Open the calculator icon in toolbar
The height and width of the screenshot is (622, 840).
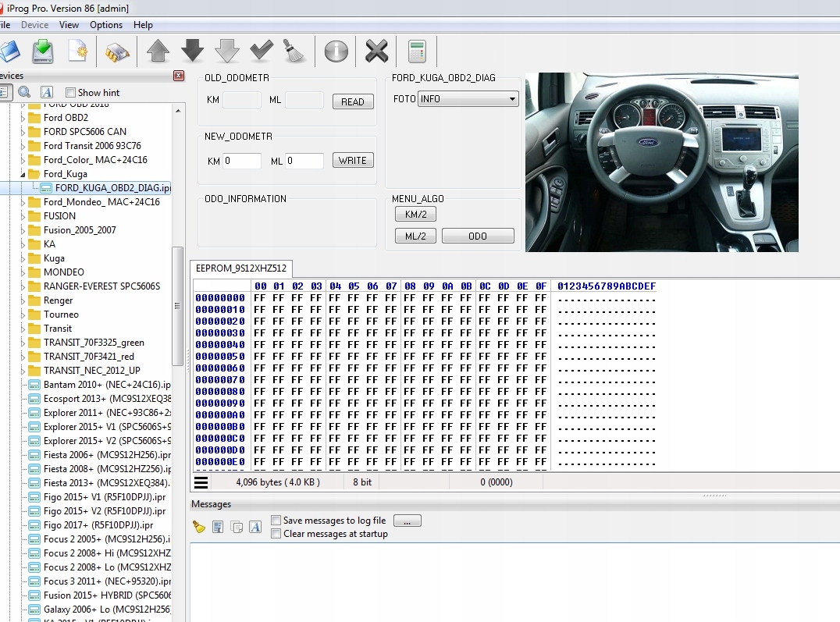(417, 52)
